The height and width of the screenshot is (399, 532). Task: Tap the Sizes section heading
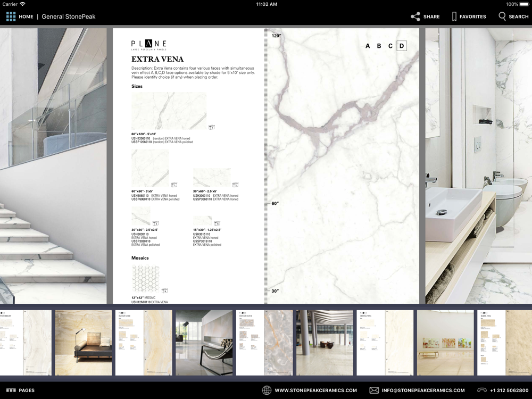pyautogui.click(x=137, y=86)
